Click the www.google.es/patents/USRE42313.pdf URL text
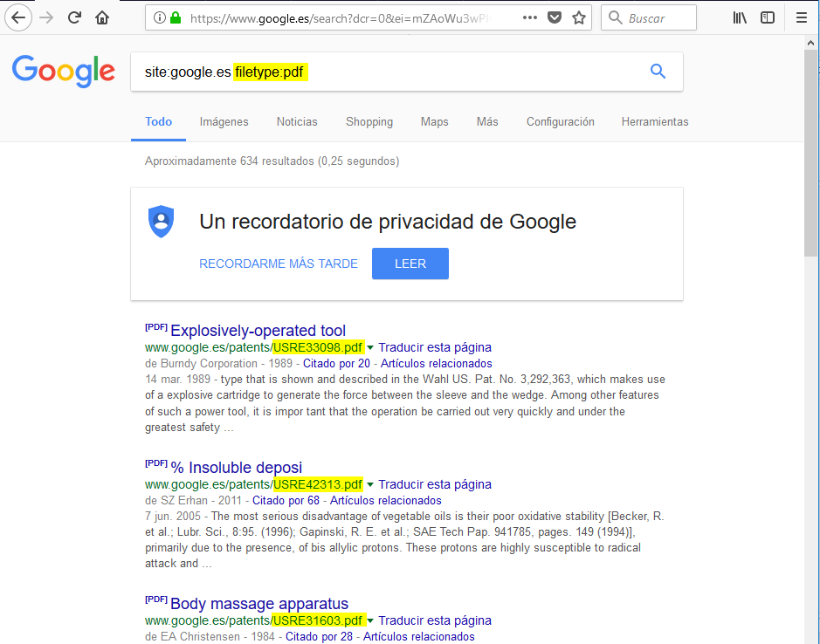This screenshot has height=644, width=820. click(253, 484)
